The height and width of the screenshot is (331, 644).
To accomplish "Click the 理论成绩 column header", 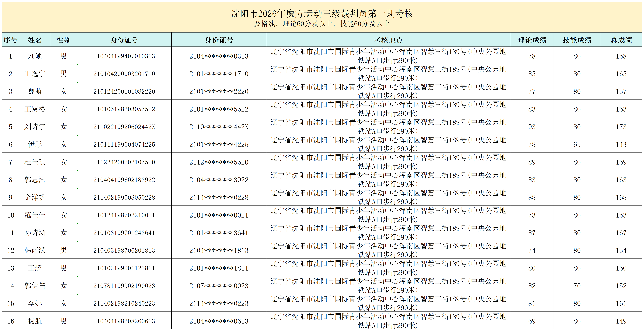I will 532,40.
